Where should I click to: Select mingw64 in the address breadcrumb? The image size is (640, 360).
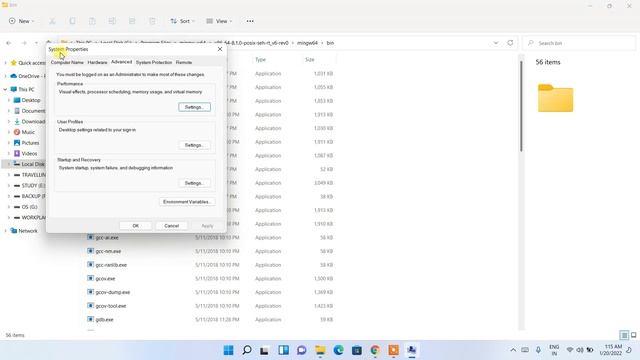[x=307, y=43]
